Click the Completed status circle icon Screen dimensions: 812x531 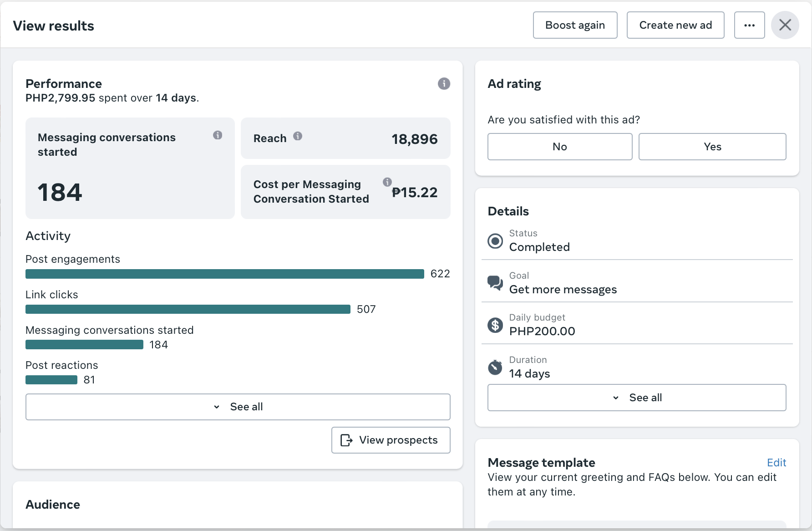click(x=495, y=241)
